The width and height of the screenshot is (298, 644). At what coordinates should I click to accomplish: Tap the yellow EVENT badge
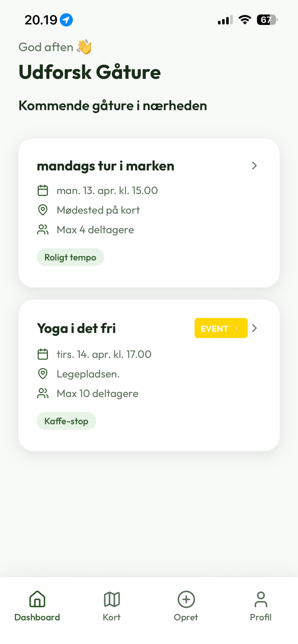tap(221, 328)
